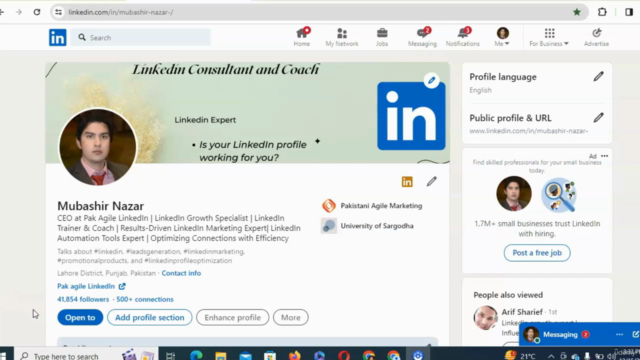The height and width of the screenshot is (360, 640).
Task: Click Add profile section button
Action: [149, 317]
